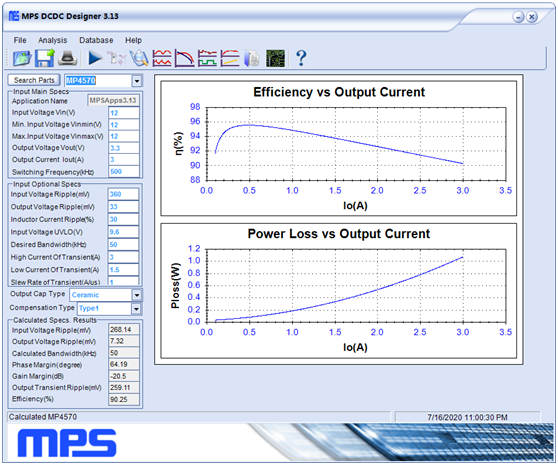The width and height of the screenshot is (558, 465).
Task: Show the efficiency curves icon
Action: coord(230,58)
